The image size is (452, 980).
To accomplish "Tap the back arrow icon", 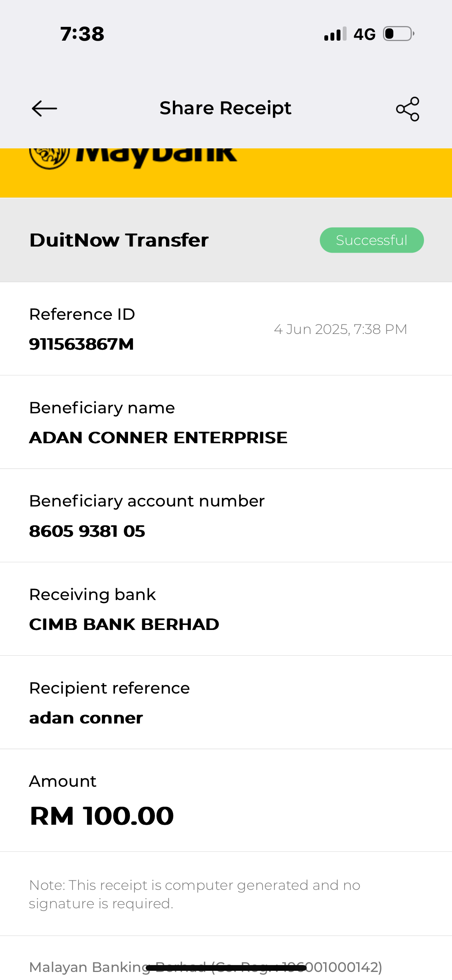I will pos(44,109).
